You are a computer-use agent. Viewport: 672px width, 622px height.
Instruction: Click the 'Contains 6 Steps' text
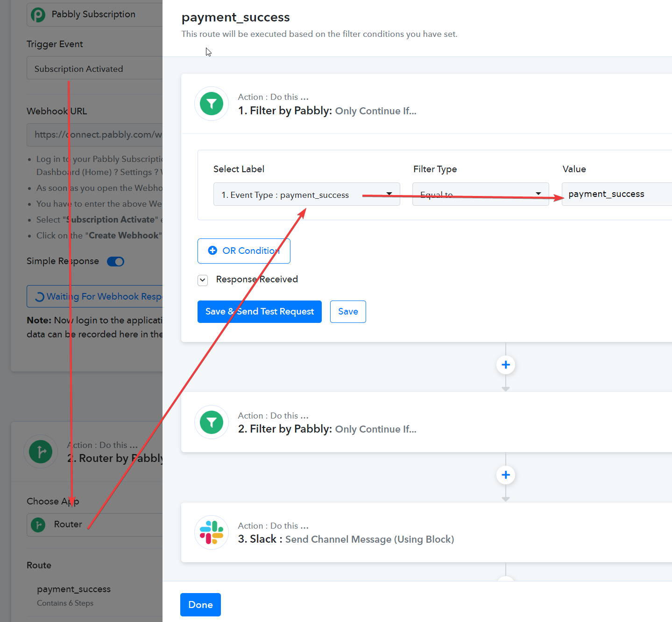click(65, 603)
